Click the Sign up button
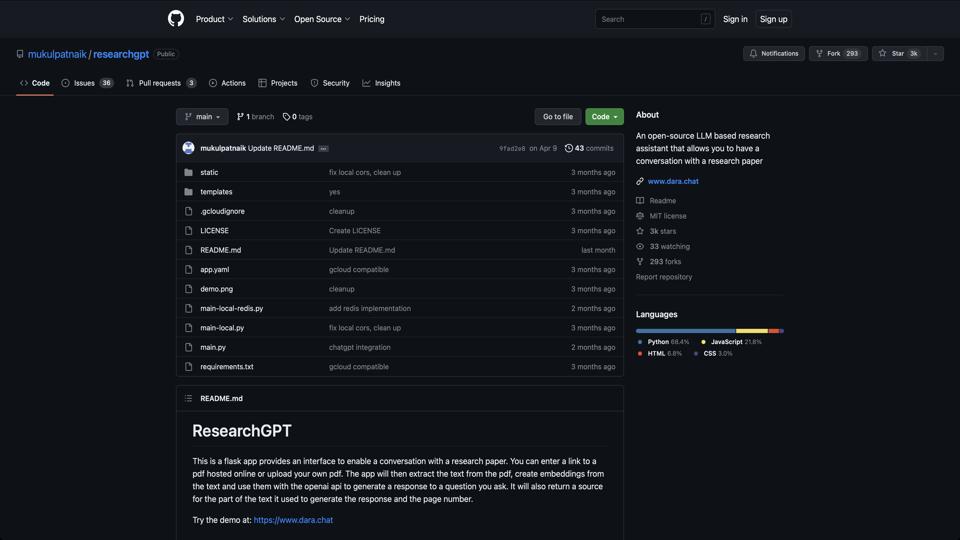 [773, 19]
